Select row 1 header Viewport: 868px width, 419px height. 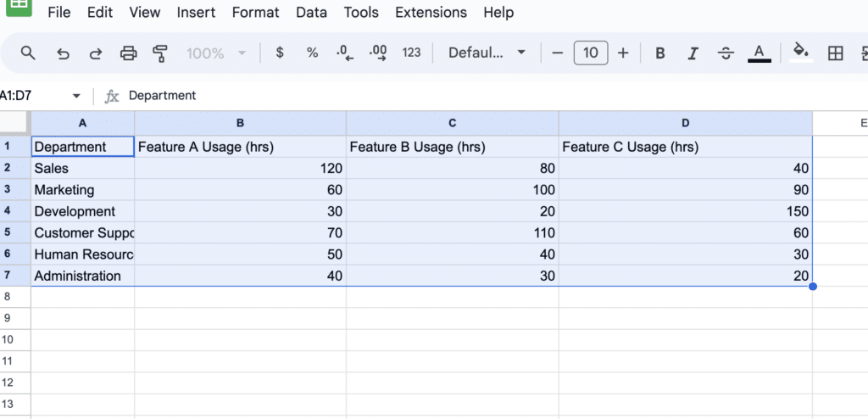tap(15, 147)
